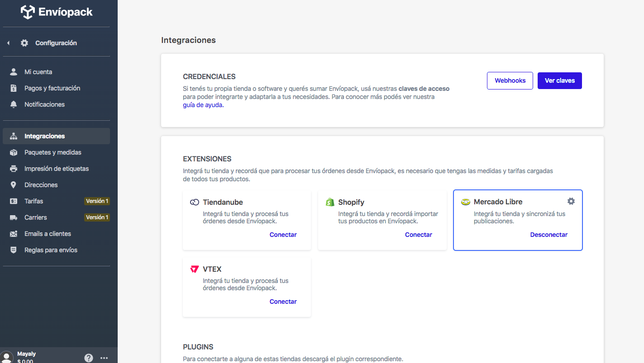This screenshot has height=363, width=644.
Task: Click the Pagos y facturación invoice icon
Action: coord(14,88)
